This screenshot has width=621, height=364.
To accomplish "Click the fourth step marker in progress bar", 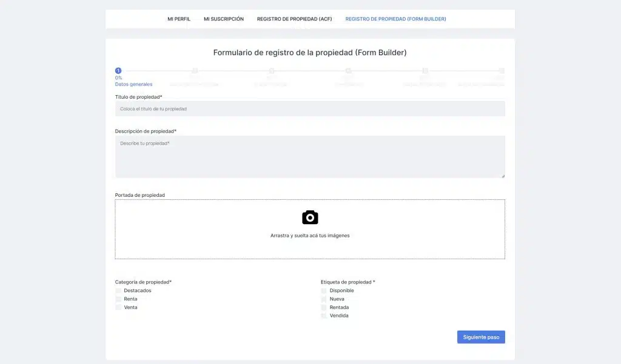I will coord(348,71).
